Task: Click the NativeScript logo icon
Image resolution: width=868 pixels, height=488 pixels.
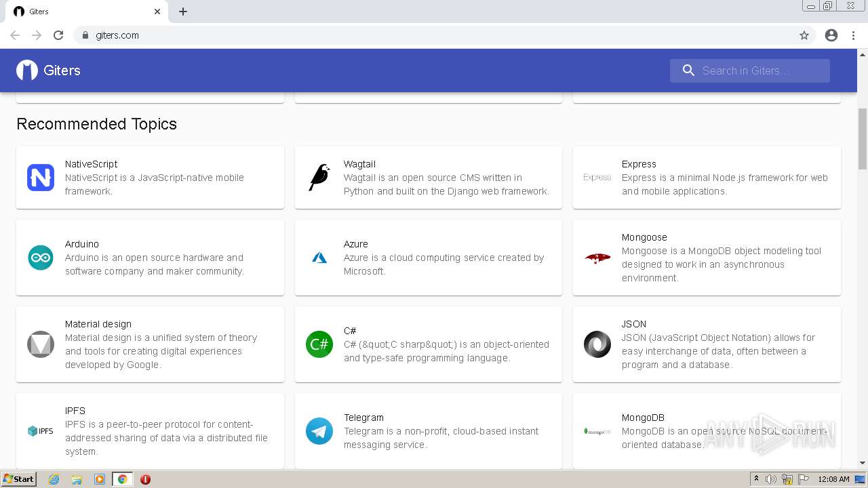Action: pyautogui.click(x=41, y=178)
